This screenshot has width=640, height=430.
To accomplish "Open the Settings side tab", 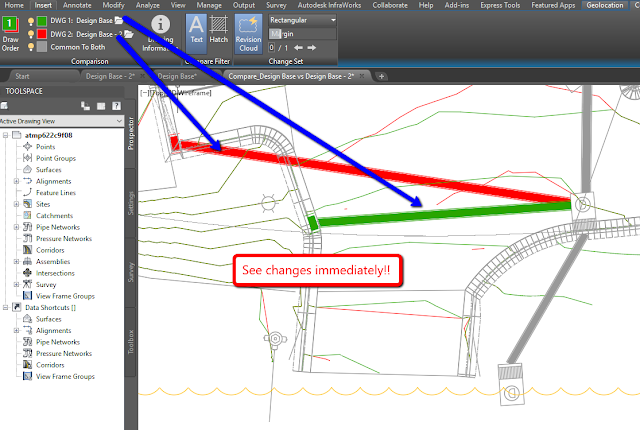I will tap(131, 203).
